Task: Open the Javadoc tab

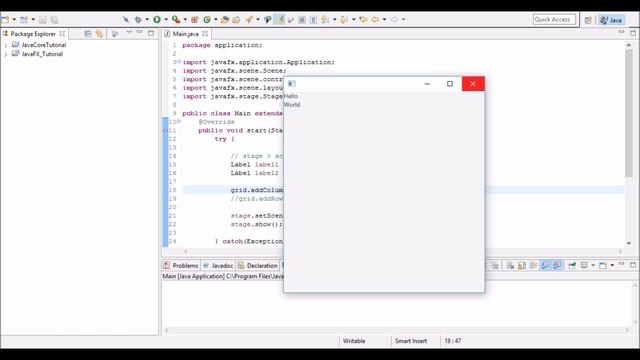Action: [x=218, y=266]
